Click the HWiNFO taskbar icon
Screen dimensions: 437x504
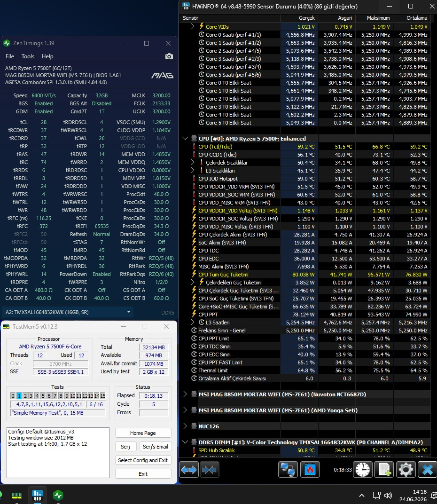pos(37,496)
